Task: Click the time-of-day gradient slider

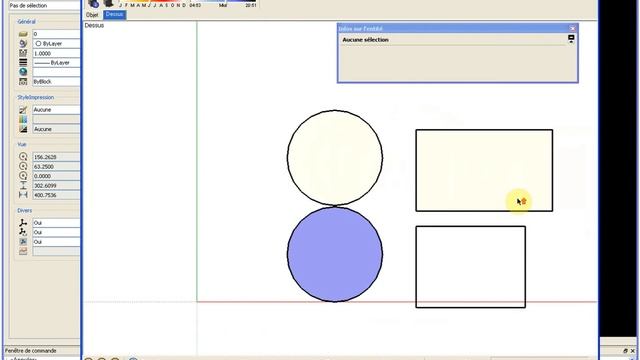Action: click(223, 1)
